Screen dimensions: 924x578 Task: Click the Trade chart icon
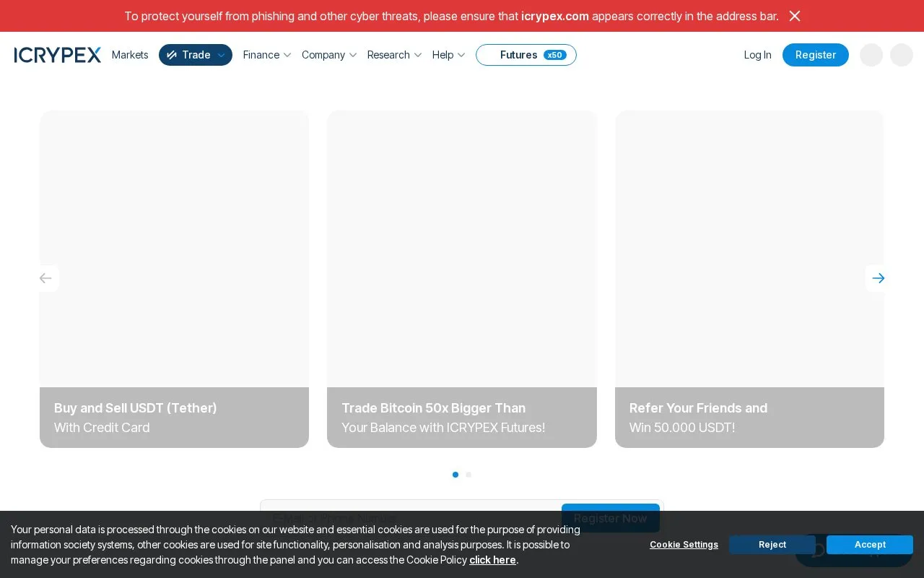click(172, 55)
